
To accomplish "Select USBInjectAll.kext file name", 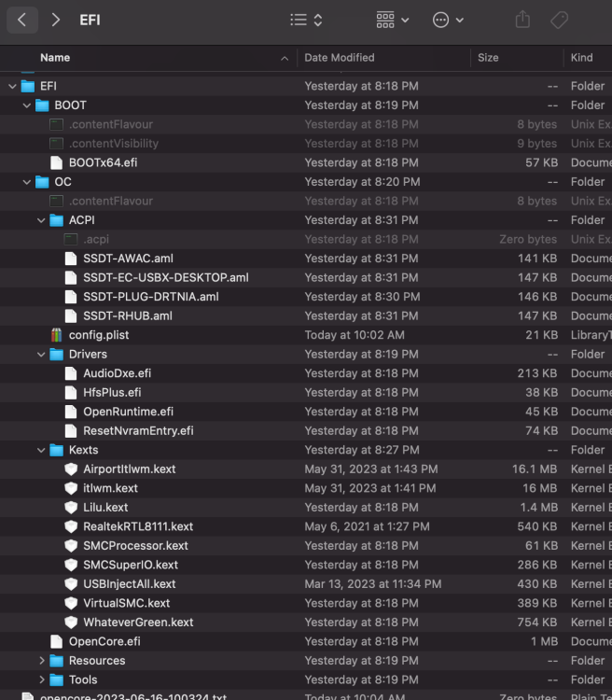I will coord(130,584).
